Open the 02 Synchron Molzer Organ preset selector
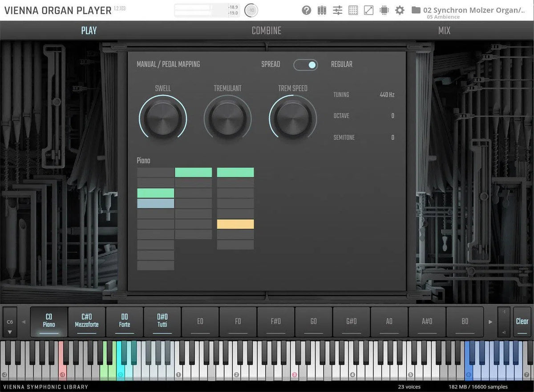Image resolution: width=534 pixels, height=392 pixels. click(x=473, y=10)
